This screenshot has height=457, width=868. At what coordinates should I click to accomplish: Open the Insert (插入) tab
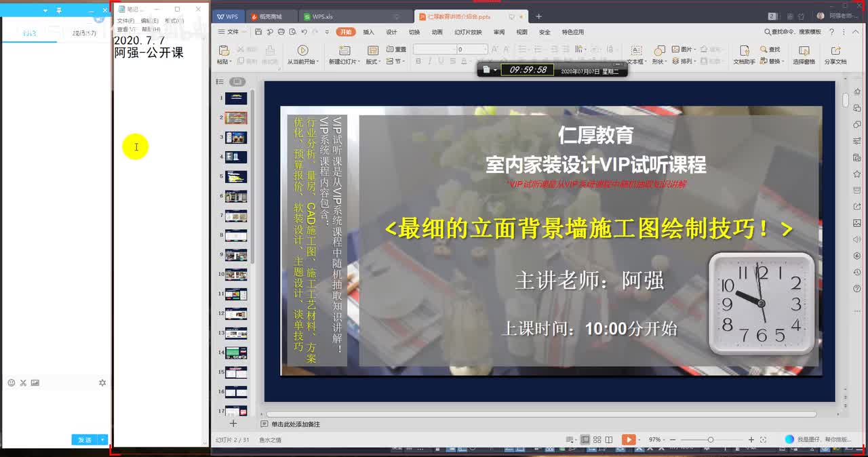point(368,32)
